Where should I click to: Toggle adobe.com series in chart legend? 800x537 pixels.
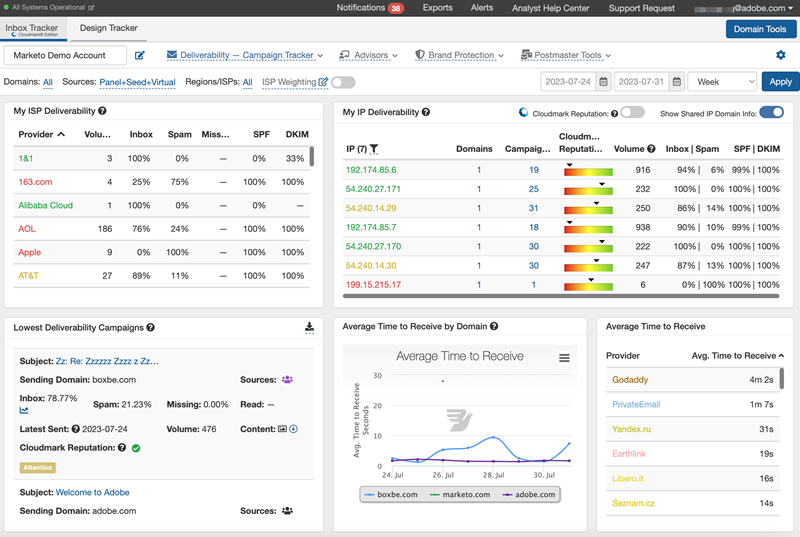(x=529, y=494)
